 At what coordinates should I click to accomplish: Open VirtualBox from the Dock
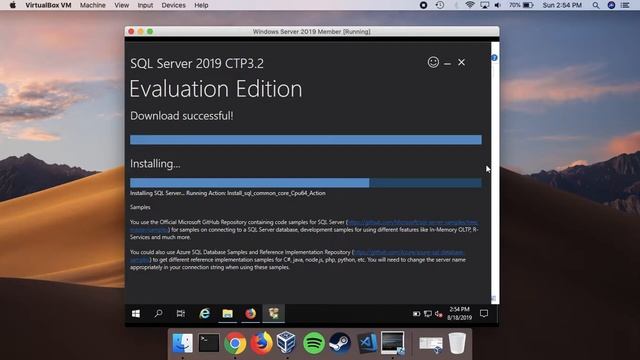[x=287, y=343]
